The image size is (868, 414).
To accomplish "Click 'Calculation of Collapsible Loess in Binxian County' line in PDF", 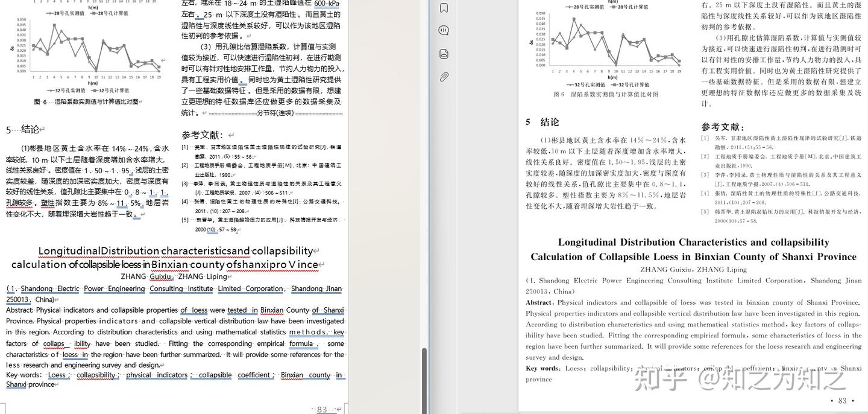I will [693, 256].
